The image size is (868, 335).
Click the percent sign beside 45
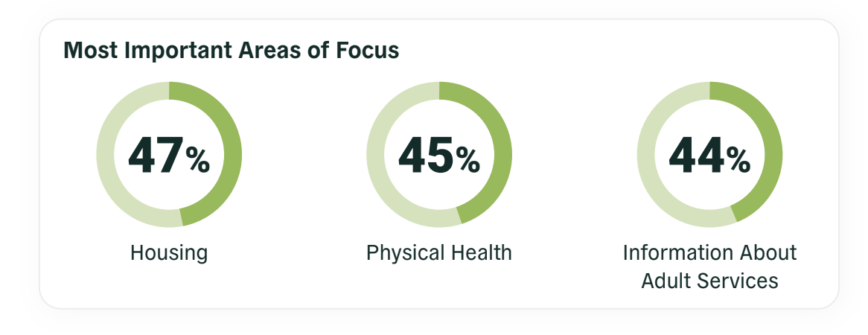pos(467,160)
